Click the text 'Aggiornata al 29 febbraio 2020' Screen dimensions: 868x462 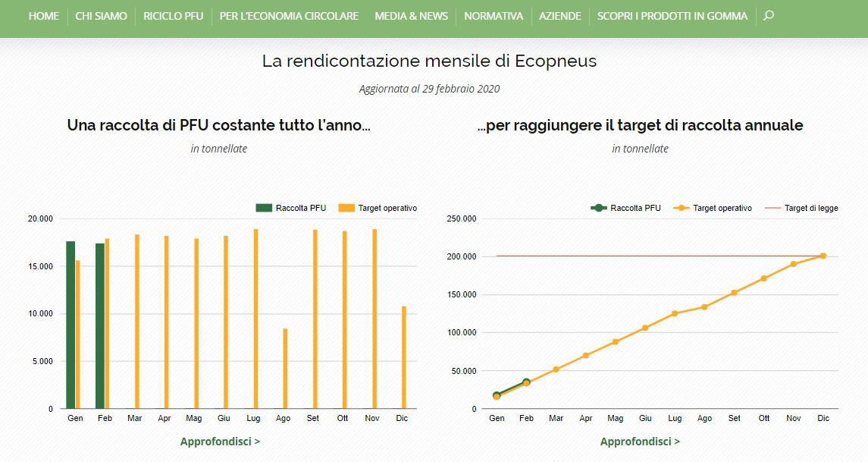pos(430,89)
